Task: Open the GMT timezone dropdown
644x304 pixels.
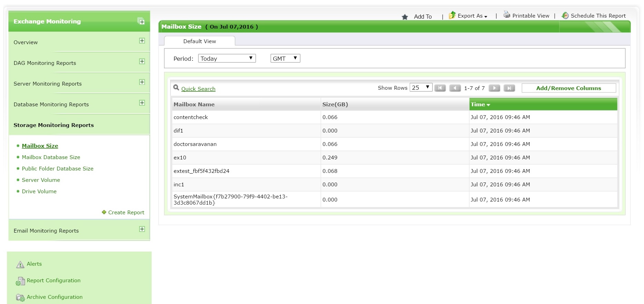Action: [285, 58]
